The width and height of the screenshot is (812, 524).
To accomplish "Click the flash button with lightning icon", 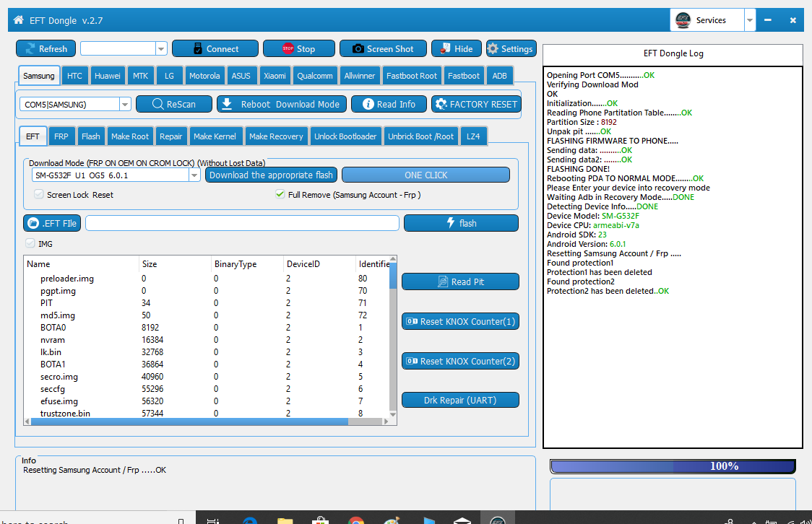I will 461,223.
